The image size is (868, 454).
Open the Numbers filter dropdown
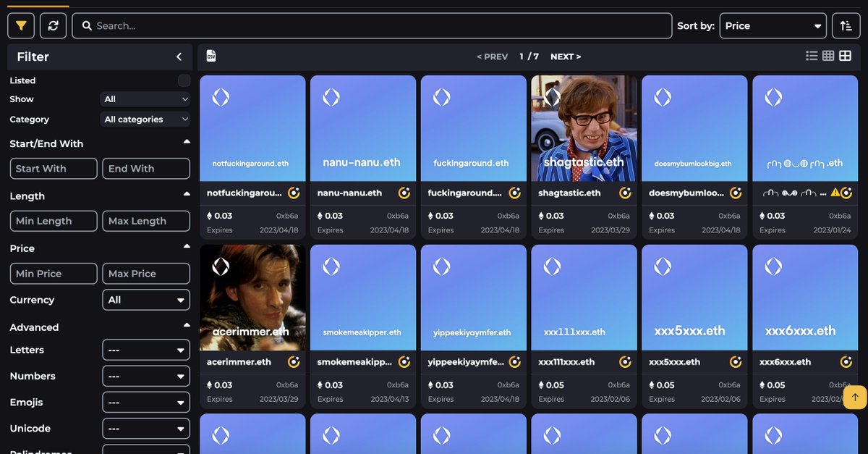[x=146, y=377]
